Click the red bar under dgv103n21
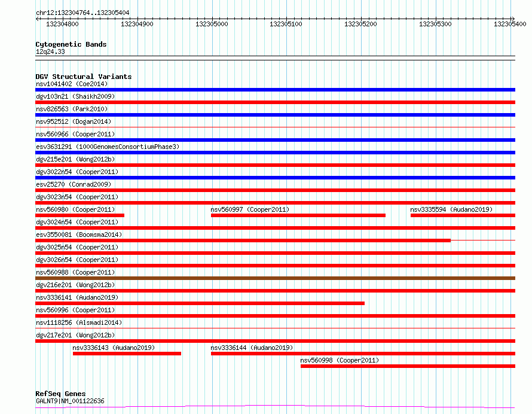532x414 pixels. (x=275, y=102)
